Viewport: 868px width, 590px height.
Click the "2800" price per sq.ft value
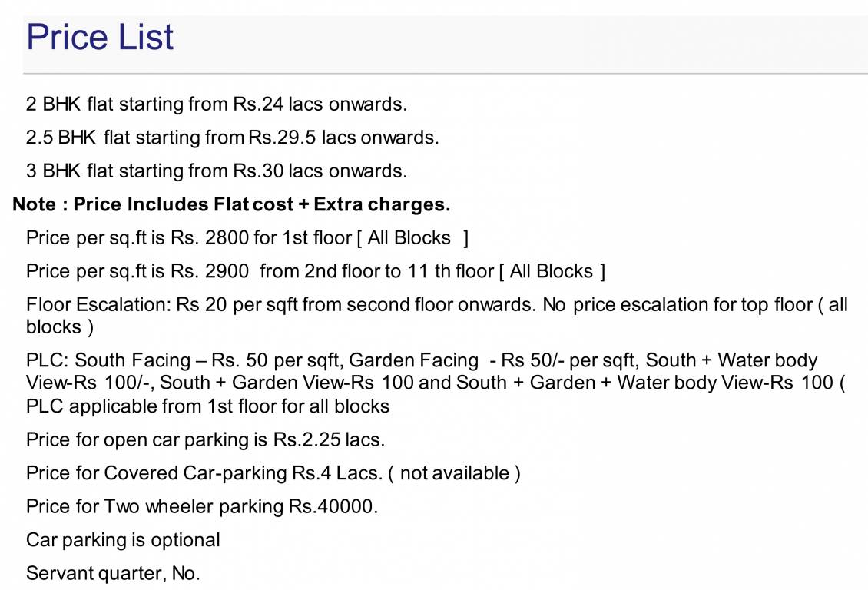tap(227, 238)
